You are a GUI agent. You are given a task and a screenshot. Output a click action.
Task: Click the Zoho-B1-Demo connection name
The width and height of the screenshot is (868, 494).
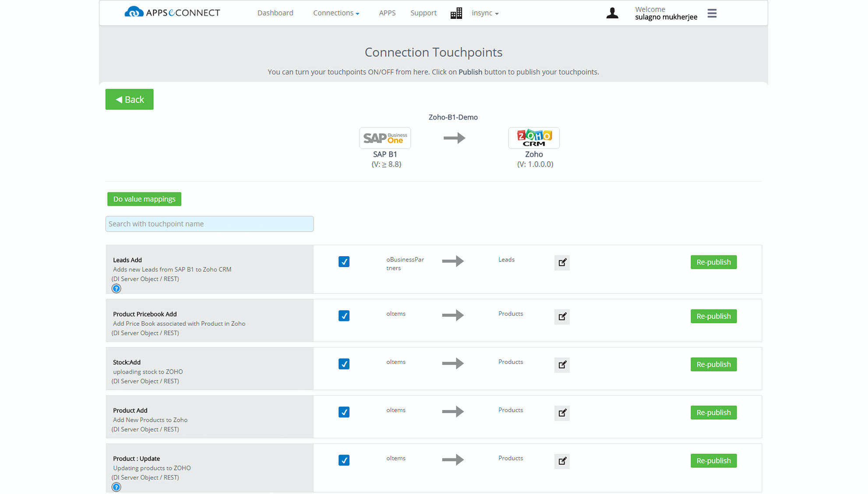[453, 117]
